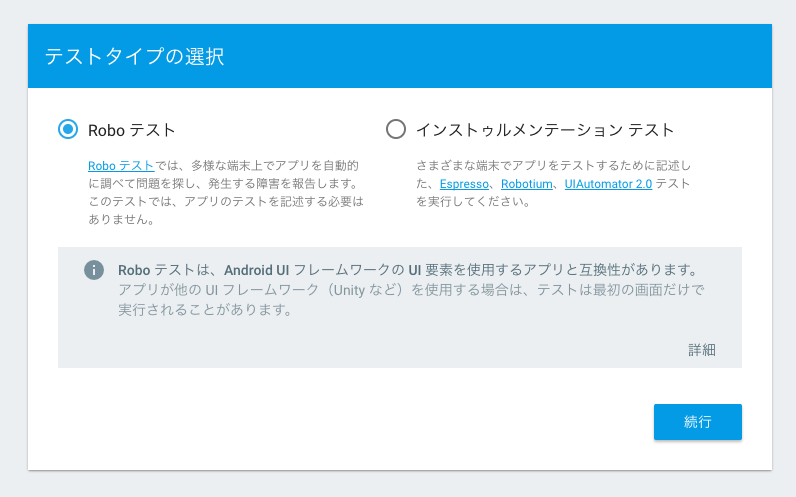Open the Robo テスト documentation link

click(121, 165)
